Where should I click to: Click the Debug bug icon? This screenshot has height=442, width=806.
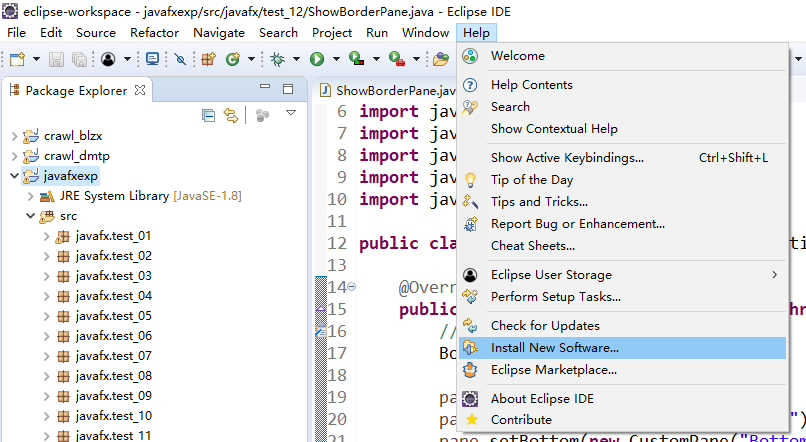pos(278,59)
